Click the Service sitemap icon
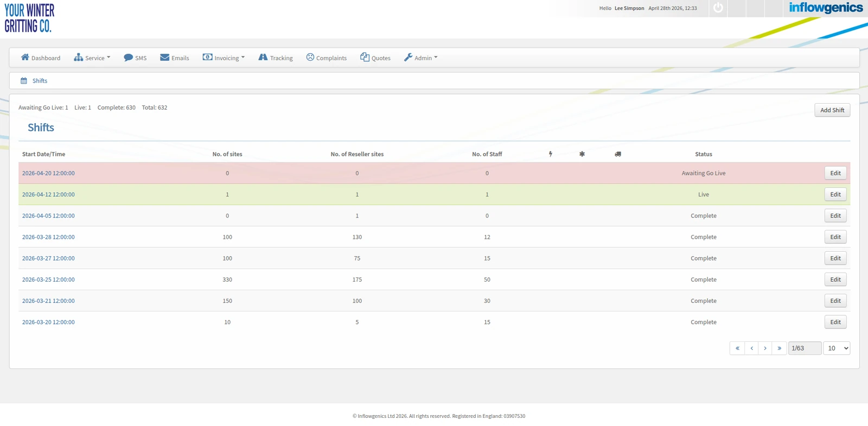The width and height of the screenshot is (868, 426). click(x=79, y=57)
